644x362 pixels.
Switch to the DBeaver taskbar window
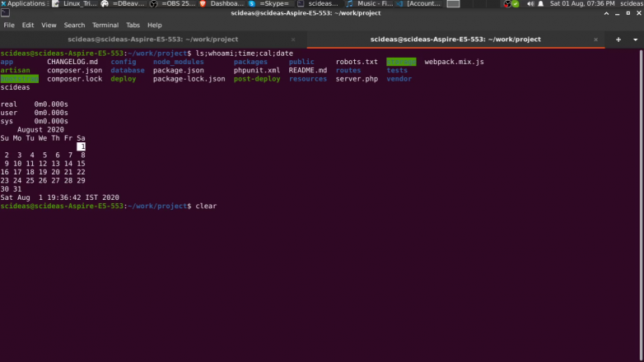124,3
